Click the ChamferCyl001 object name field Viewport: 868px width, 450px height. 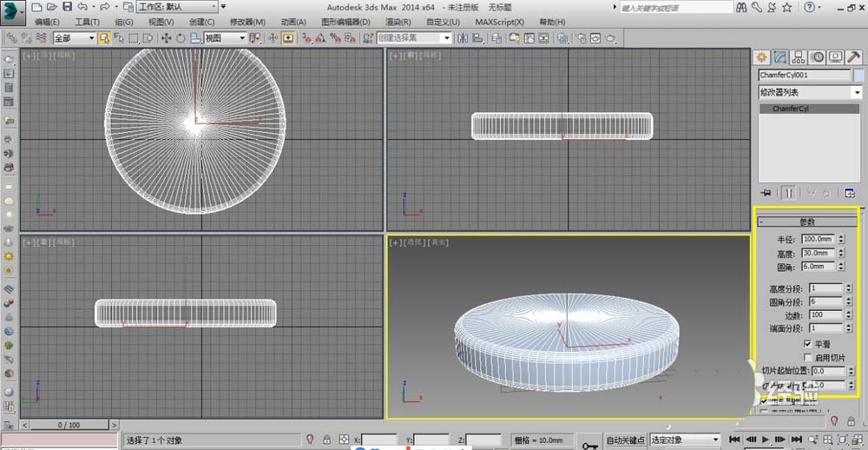pos(805,75)
